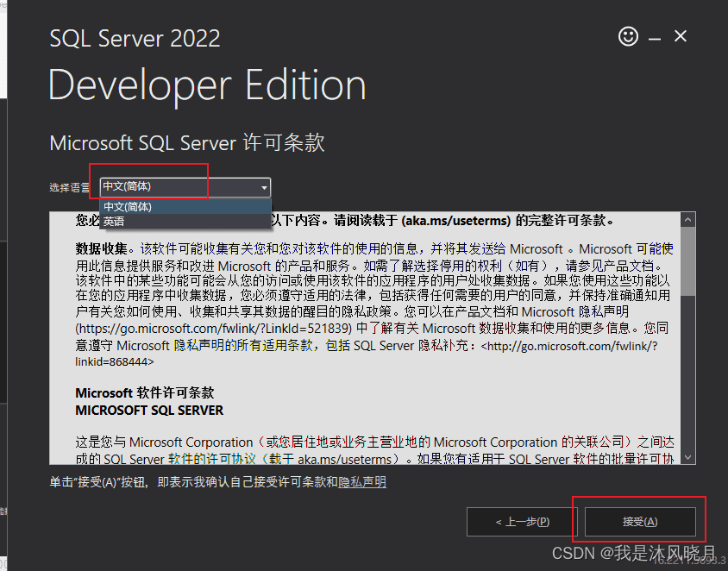Screen dimensions: 728x571
Task: Minimize the SQL Server installer window
Action: tap(655, 39)
